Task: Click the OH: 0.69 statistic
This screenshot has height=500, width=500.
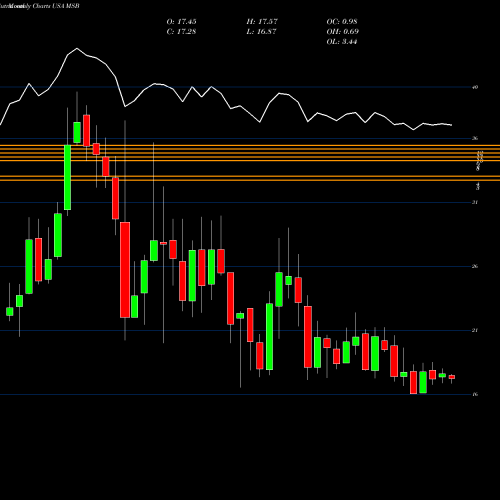Action: pyautogui.click(x=343, y=32)
